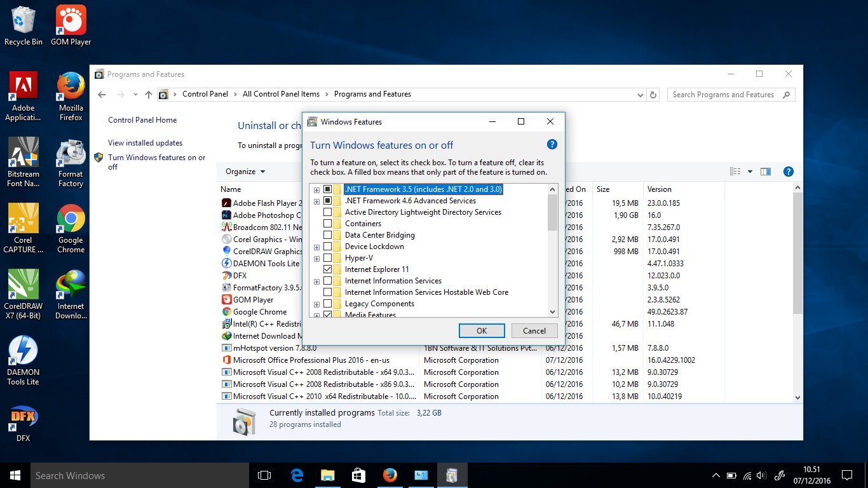Sort programs by the Name column header

point(231,189)
